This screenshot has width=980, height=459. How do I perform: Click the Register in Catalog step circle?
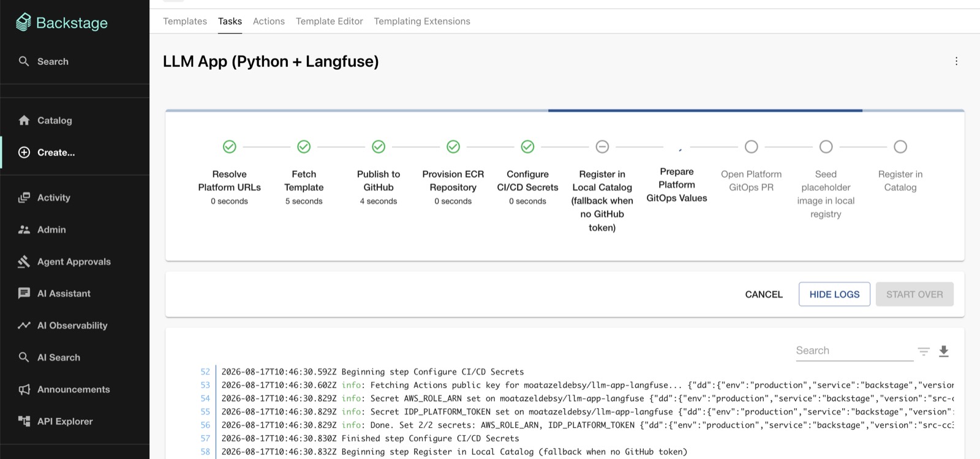(x=900, y=147)
